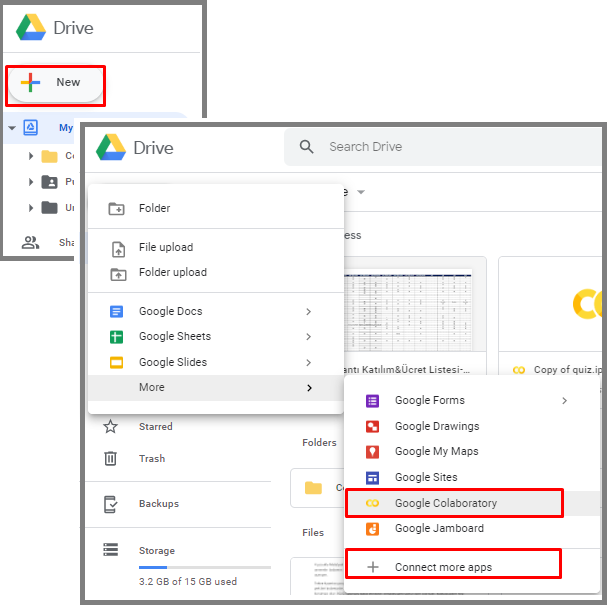Click the plus icon beside Connect more apps

pos(373,567)
